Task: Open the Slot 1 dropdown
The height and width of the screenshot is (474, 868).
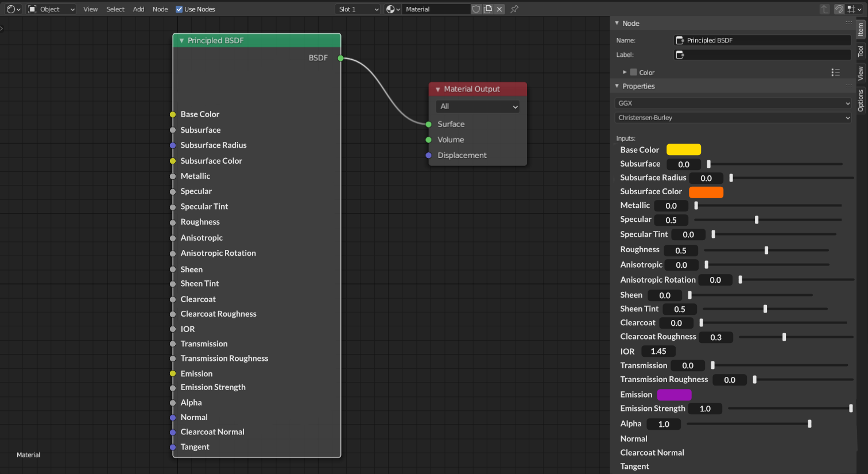Action: click(358, 9)
